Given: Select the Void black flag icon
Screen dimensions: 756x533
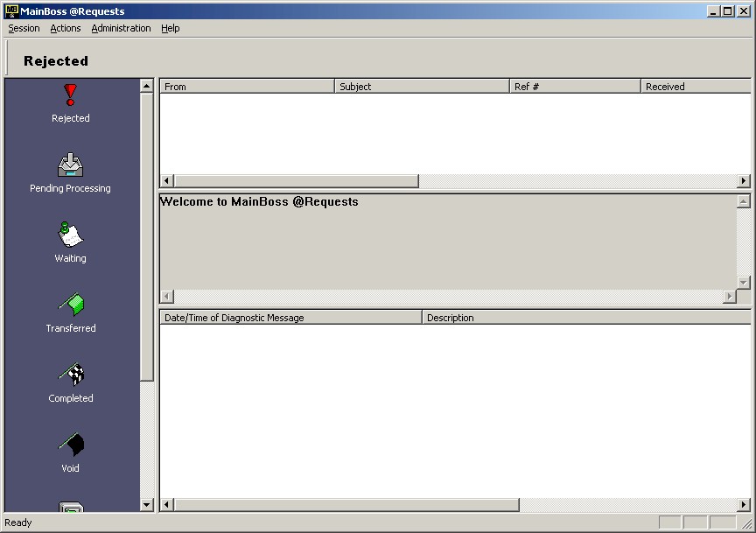Looking at the screenshot, I should click(72, 445).
